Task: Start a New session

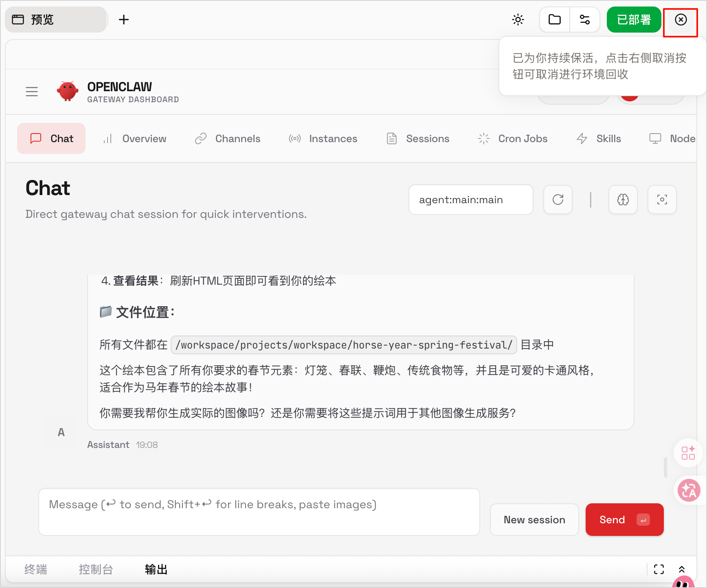Action: click(x=534, y=520)
